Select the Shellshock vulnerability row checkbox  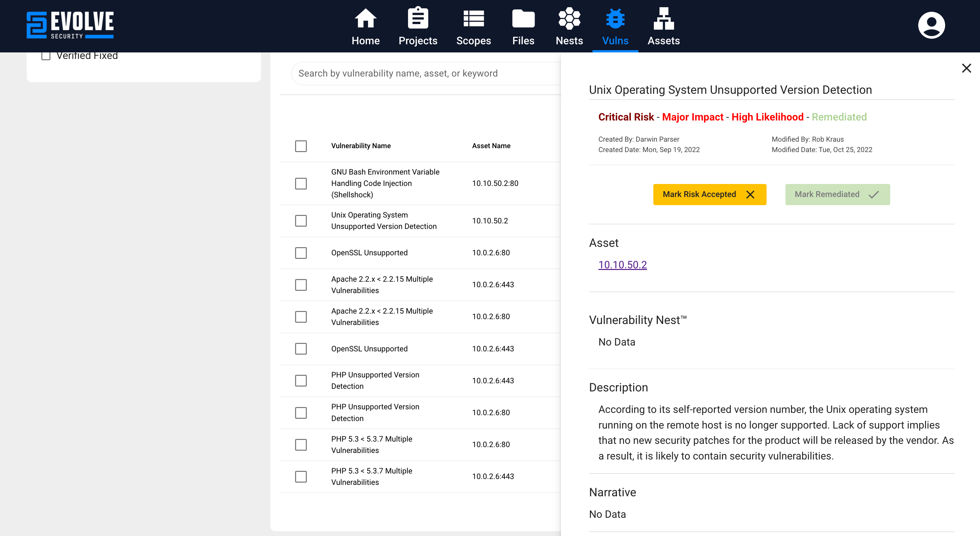coord(301,183)
